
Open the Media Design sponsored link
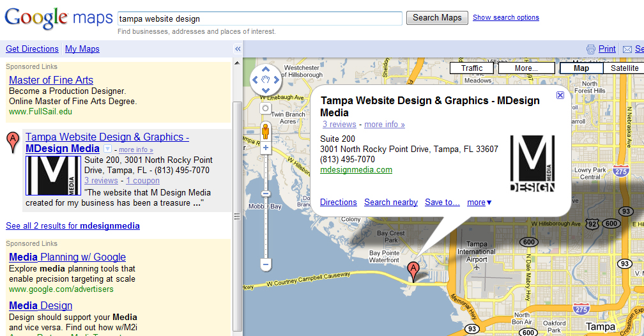point(41,305)
